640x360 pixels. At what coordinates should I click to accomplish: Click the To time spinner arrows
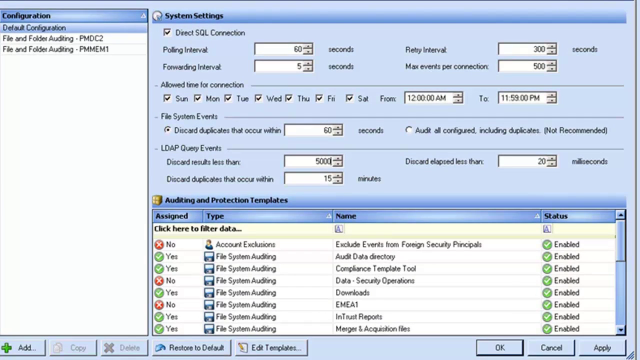tap(551, 98)
